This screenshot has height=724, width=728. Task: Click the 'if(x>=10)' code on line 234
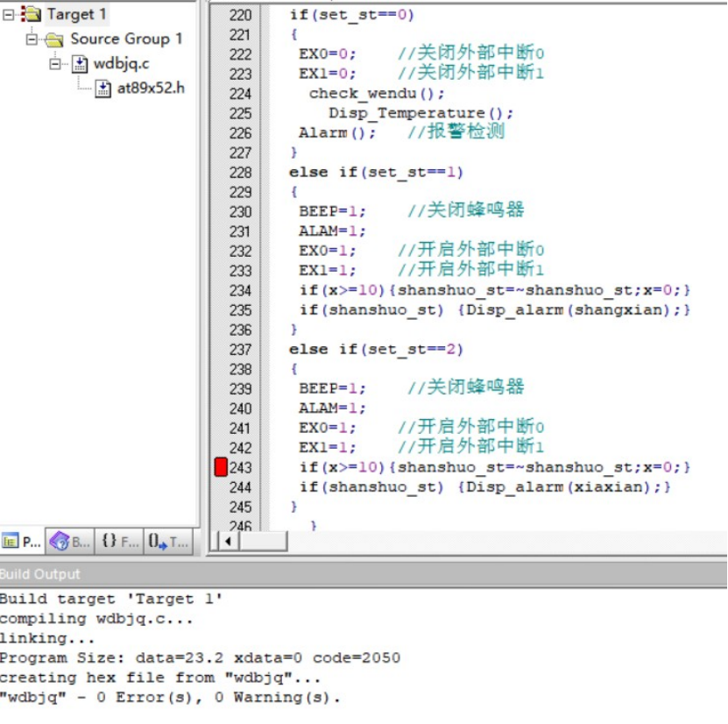[343, 290]
